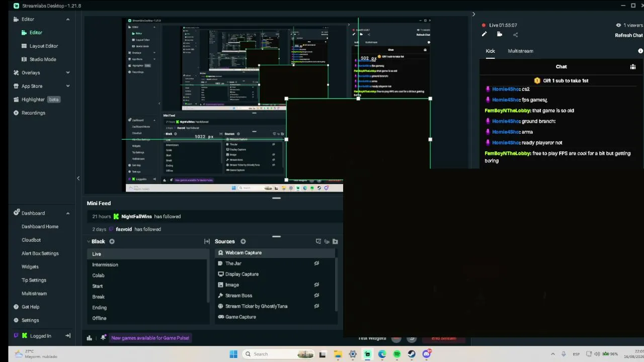Open Steam from the taskbar
This screenshot has width=644, height=362.
click(x=412, y=354)
